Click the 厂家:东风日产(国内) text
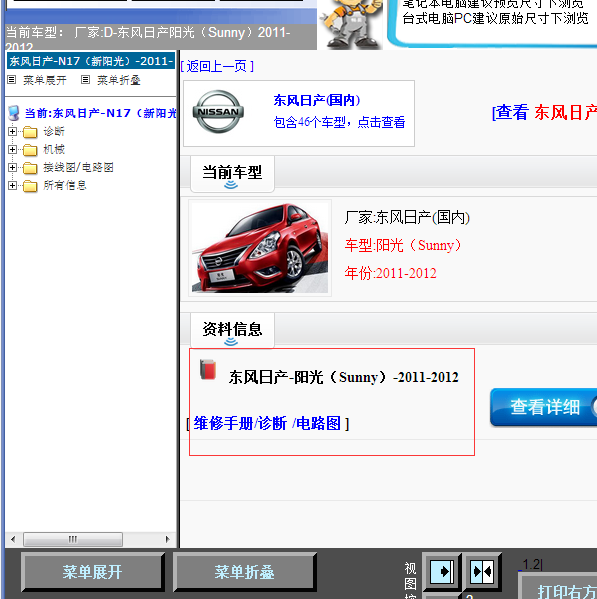This screenshot has height=599, width=597. coord(407,218)
